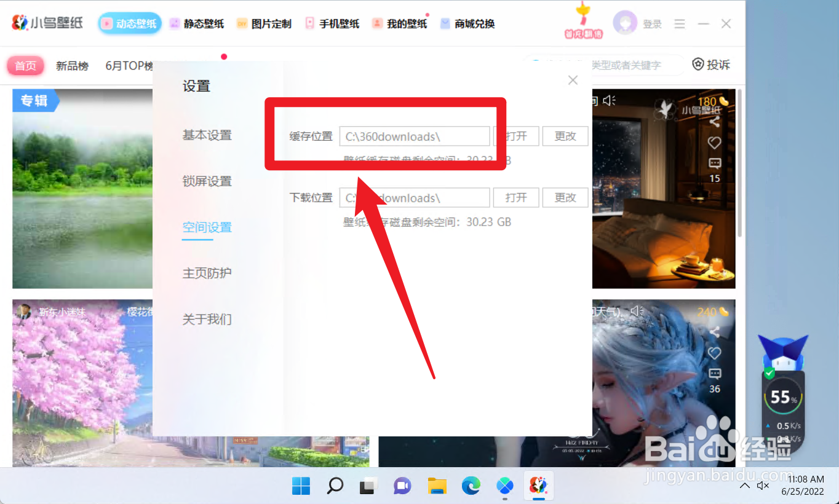Click 打开 for 缓存位置

[x=516, y=136]
